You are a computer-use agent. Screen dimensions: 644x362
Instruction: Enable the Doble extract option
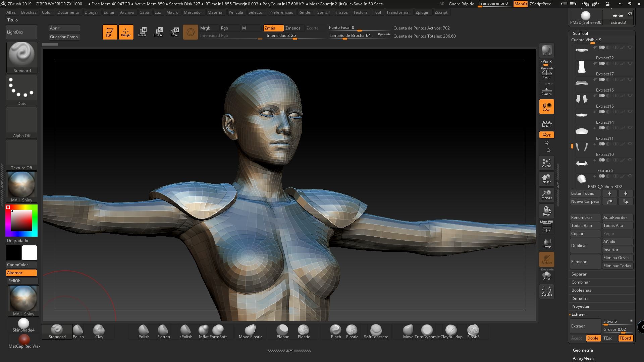pos(593,338)
